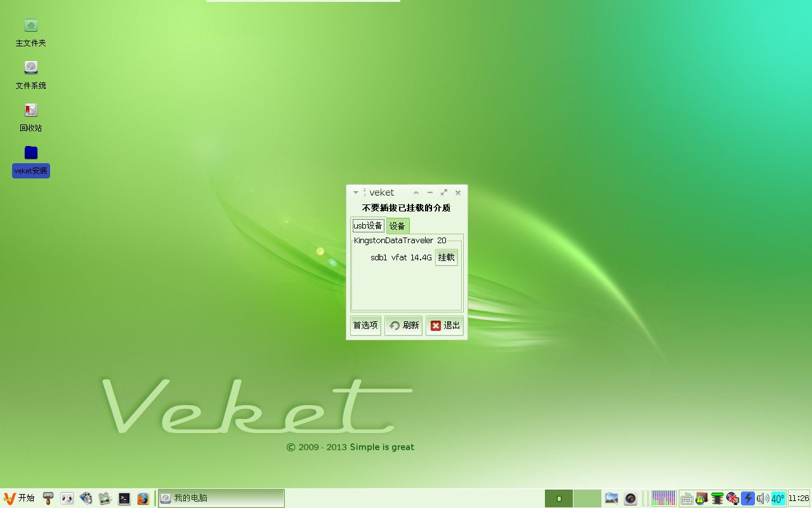Click the KingstonDataTraveler 20 device label
Image resolution: width=812 pixels, height=508 pixels.
pos(400,241)
